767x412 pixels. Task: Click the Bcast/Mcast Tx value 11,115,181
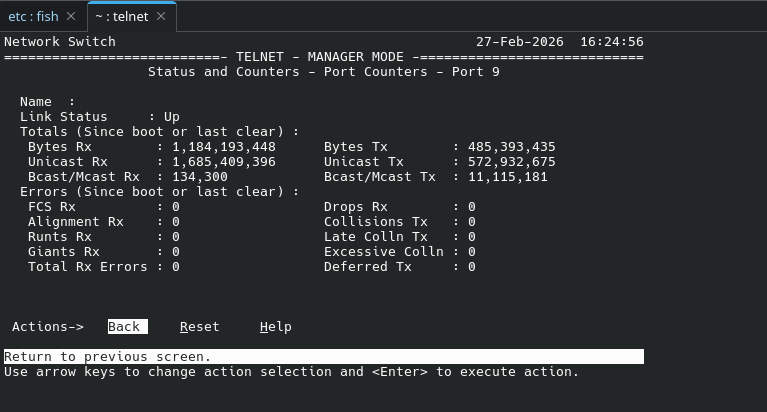508,177
